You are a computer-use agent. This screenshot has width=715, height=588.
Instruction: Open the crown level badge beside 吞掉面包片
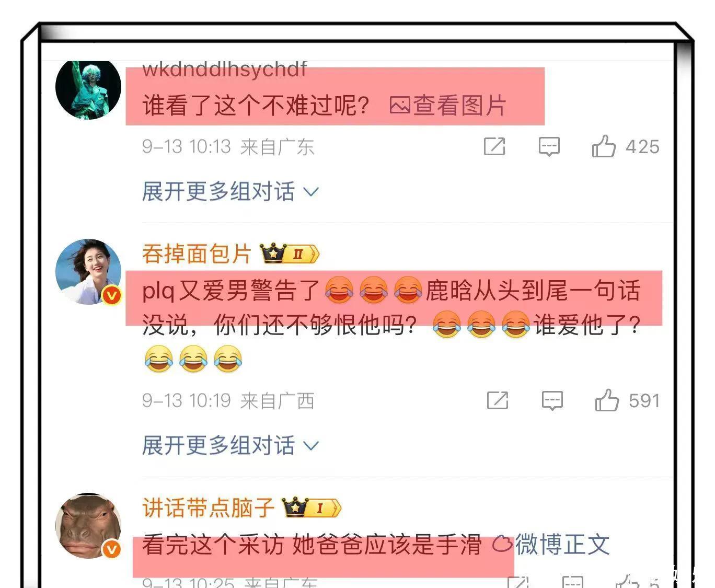click(290, 253)
